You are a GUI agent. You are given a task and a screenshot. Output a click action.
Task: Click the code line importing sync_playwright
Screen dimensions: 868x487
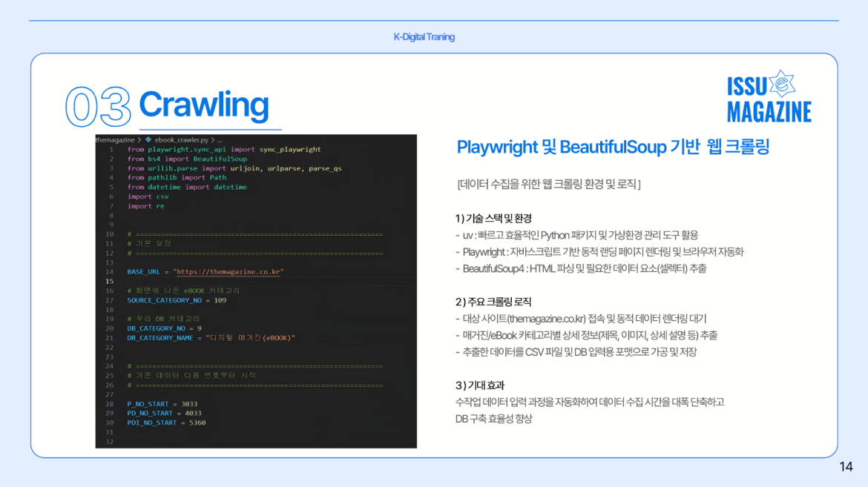[x=224, y=150]
